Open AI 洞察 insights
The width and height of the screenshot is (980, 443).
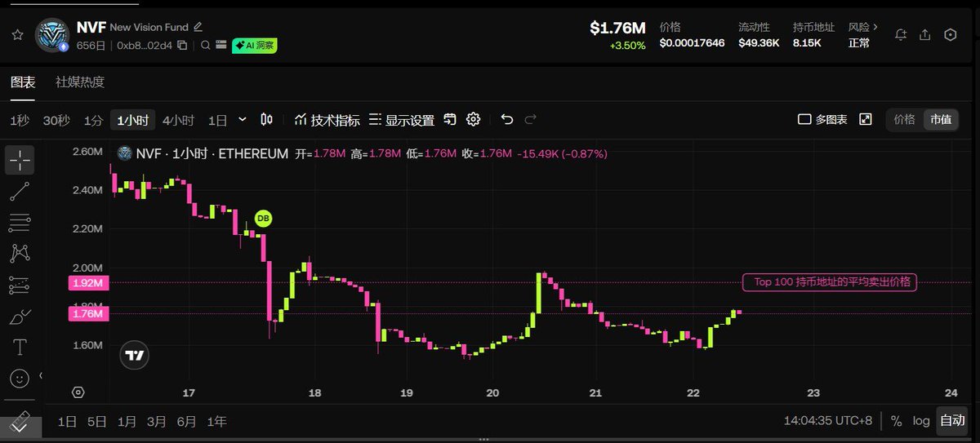pos(255,46)
